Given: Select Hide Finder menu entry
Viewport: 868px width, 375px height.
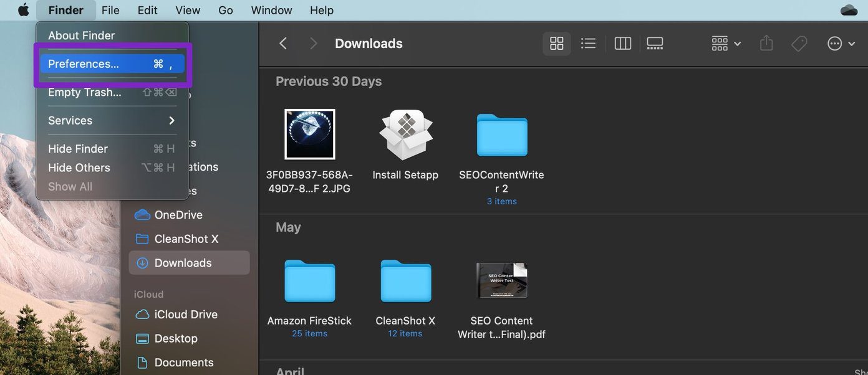Looking at the screenshot, I should 112,149.
